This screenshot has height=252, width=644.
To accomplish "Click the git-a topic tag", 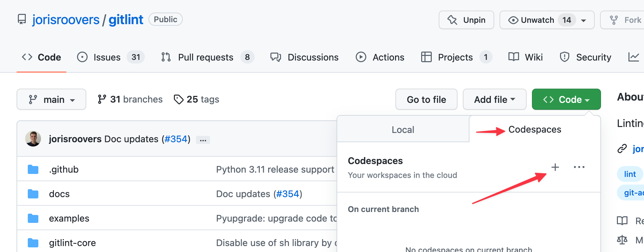I will point(631,192).
